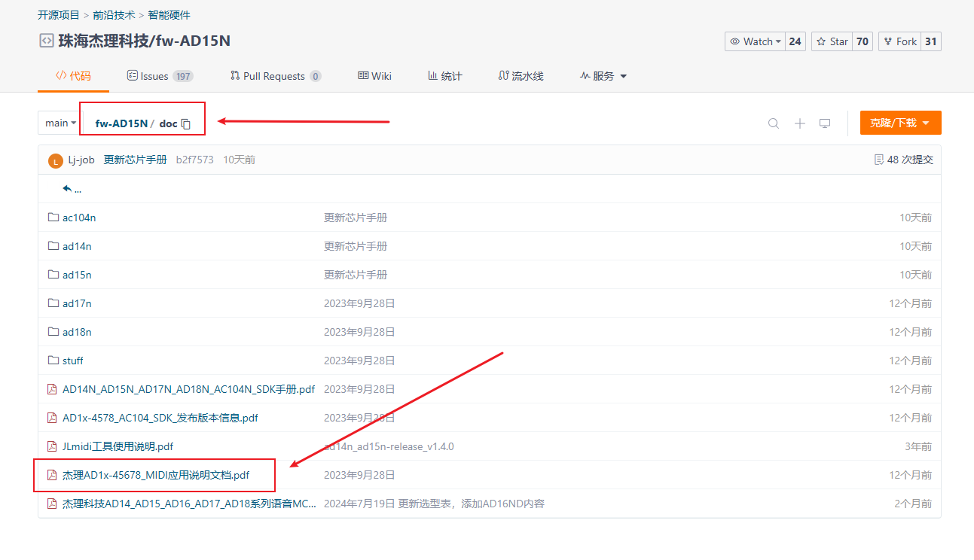Select the code brackets icon near repository title

point(45,41)
